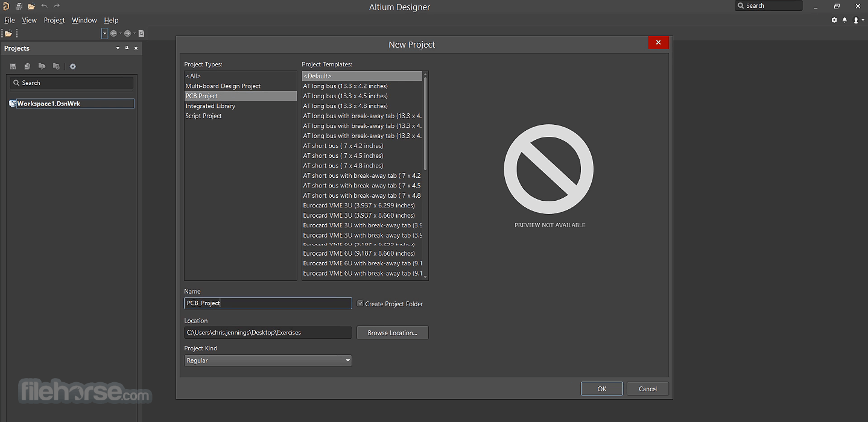Expand back navigation history dropdown
This screenshot has height=422, width=868.
(x=120, y=34)
